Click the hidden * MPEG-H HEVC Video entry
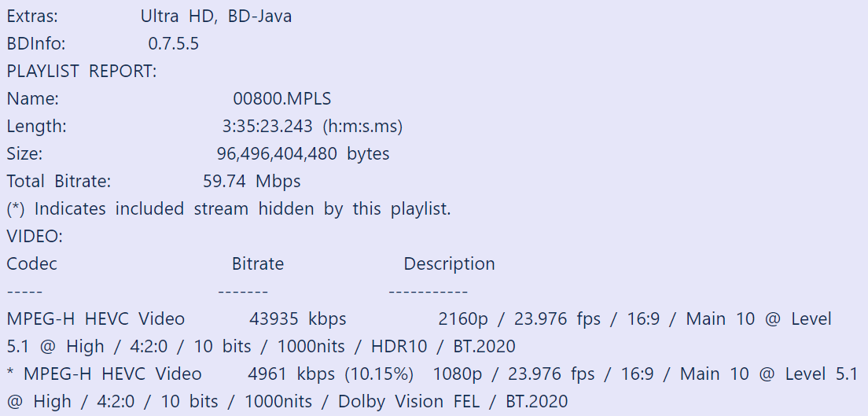 104,374
